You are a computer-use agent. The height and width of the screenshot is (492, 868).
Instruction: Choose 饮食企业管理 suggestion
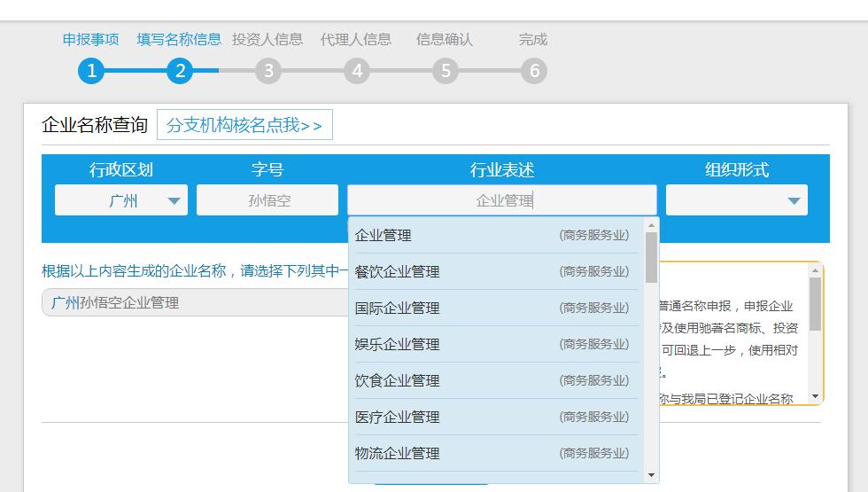point(497,380)
